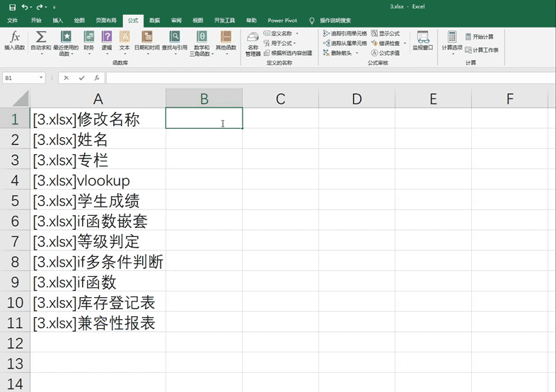Open Recently Used functions (最近使用的函数) icon
Viewport: 556px width, 392px height.
[x=66, y=37]
